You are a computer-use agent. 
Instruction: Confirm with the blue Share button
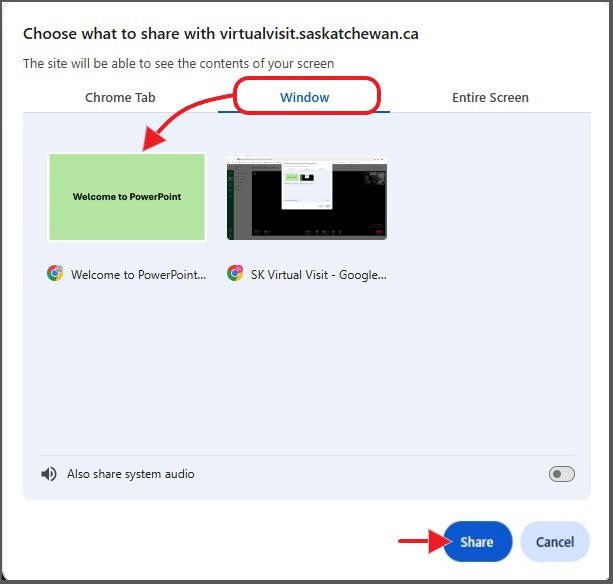click(477, 541)
